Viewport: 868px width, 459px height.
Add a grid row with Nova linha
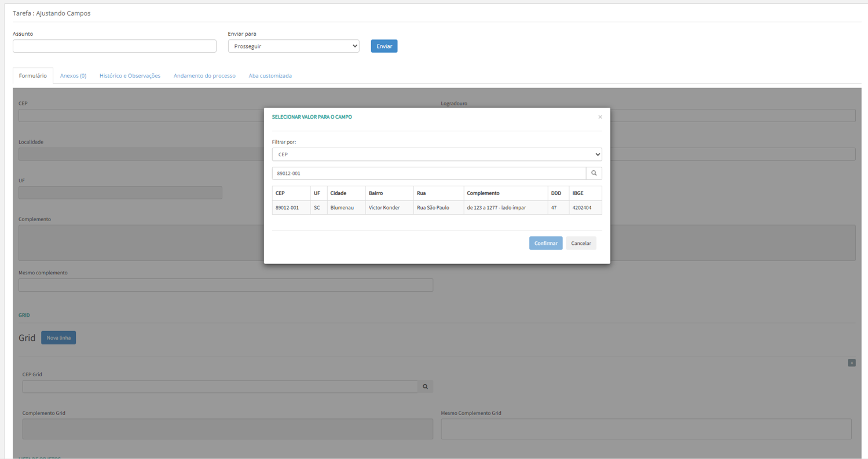(58, 337)
